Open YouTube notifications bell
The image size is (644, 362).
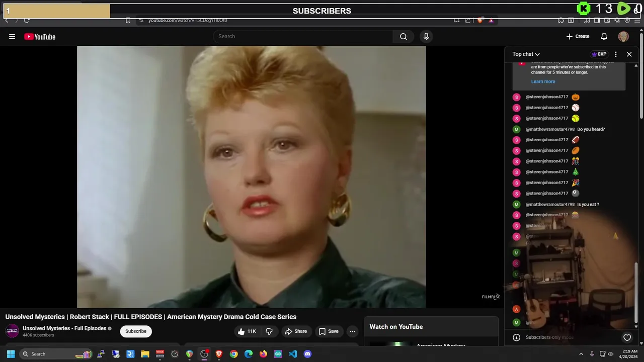click(x=604, y=36)
